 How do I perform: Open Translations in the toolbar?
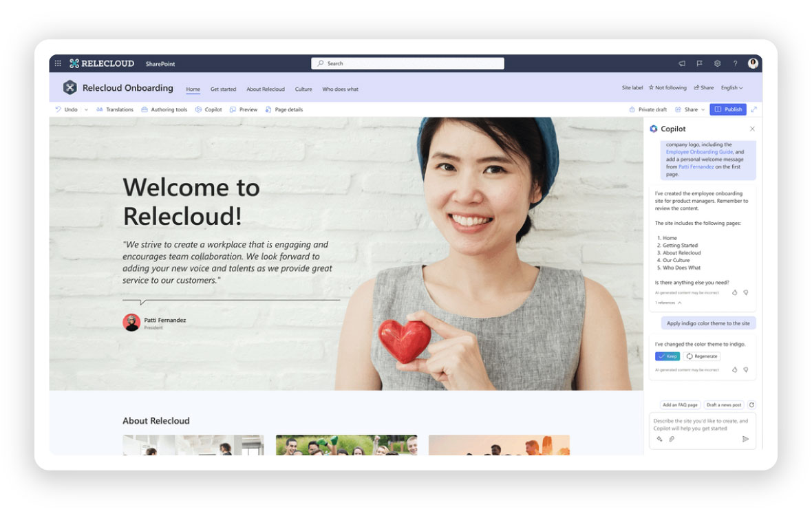click(115, 109)
